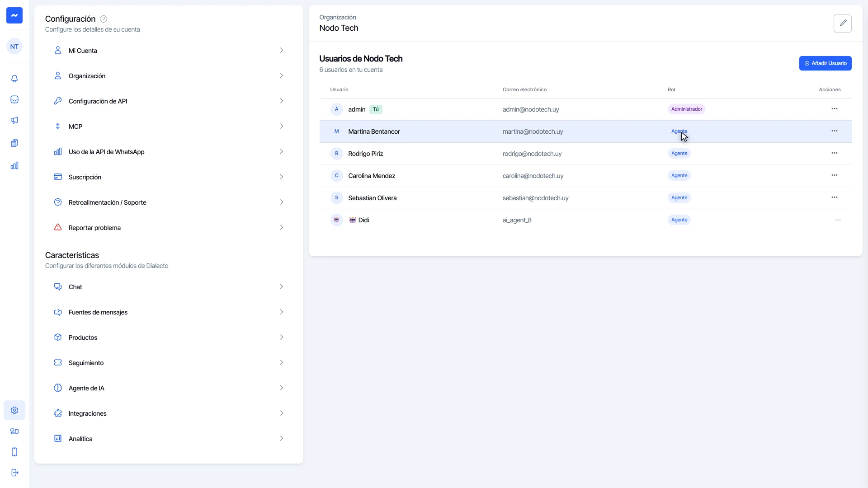Expand Configuración de API chevron
The height and width of the screenshot is (488, 868).
[x=281, y=101]
